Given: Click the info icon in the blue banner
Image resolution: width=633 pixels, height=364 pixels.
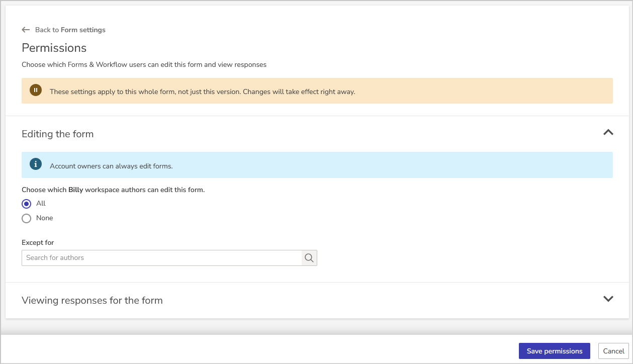Looking at the screenshot, I should [x=36, y=164].
